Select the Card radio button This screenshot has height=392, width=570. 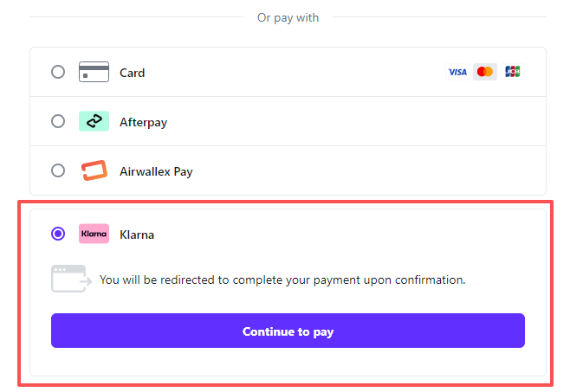pyautogui.click(x=58, y=72)
